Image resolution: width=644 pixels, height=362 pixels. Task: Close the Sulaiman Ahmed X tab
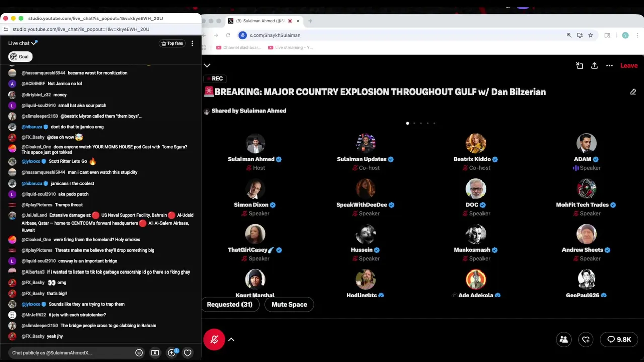tap(298, 21)
